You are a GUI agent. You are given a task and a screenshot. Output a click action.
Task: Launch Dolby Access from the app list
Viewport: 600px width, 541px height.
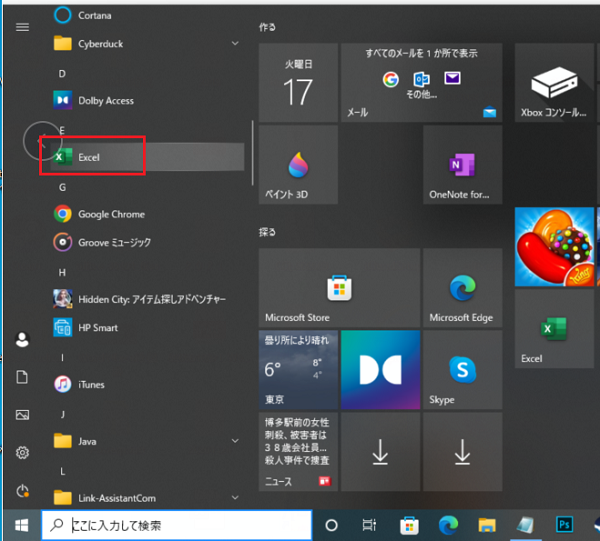(x=147, y=100)
